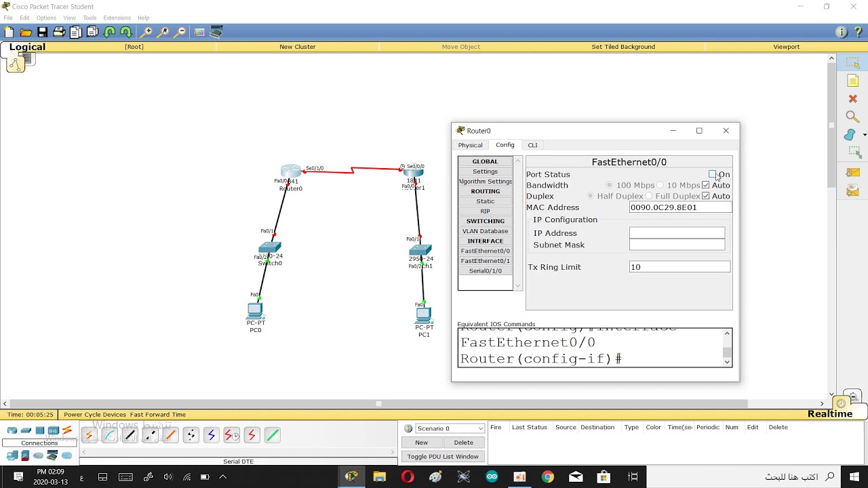The image size is (868, 488).
Task: Open the RIP routing section
Action: click(x=485, y=211)
